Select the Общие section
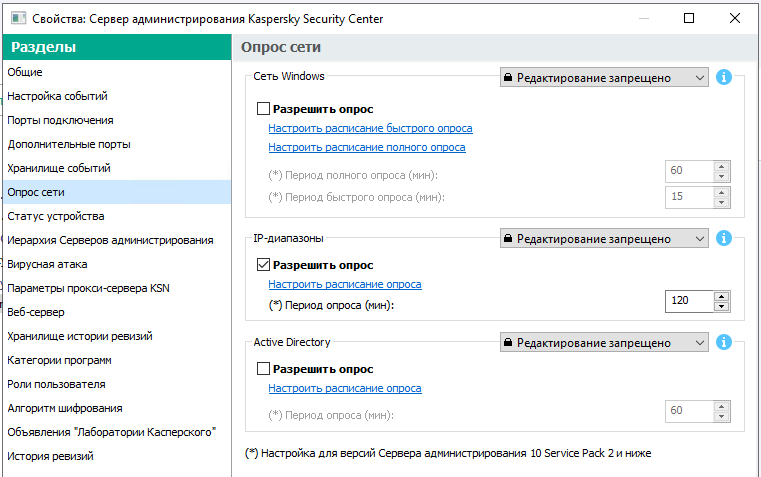The image size is (761, 477). coord(25,72)
